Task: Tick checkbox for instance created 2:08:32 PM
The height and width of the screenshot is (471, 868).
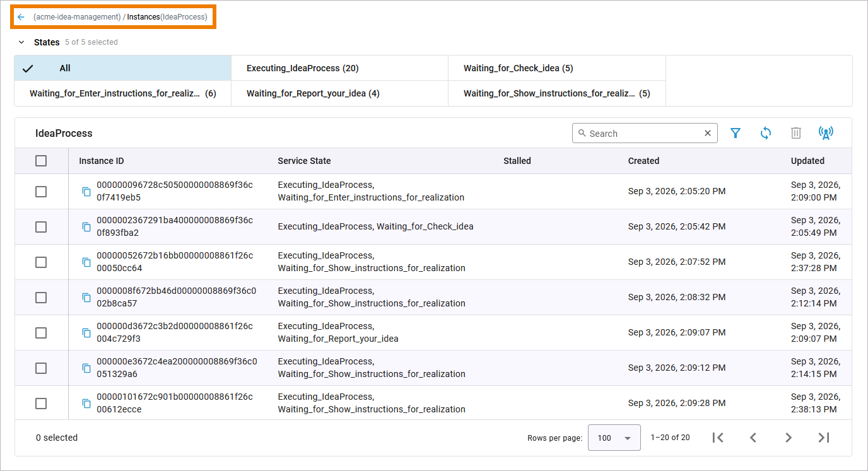Action: point(41,297)
